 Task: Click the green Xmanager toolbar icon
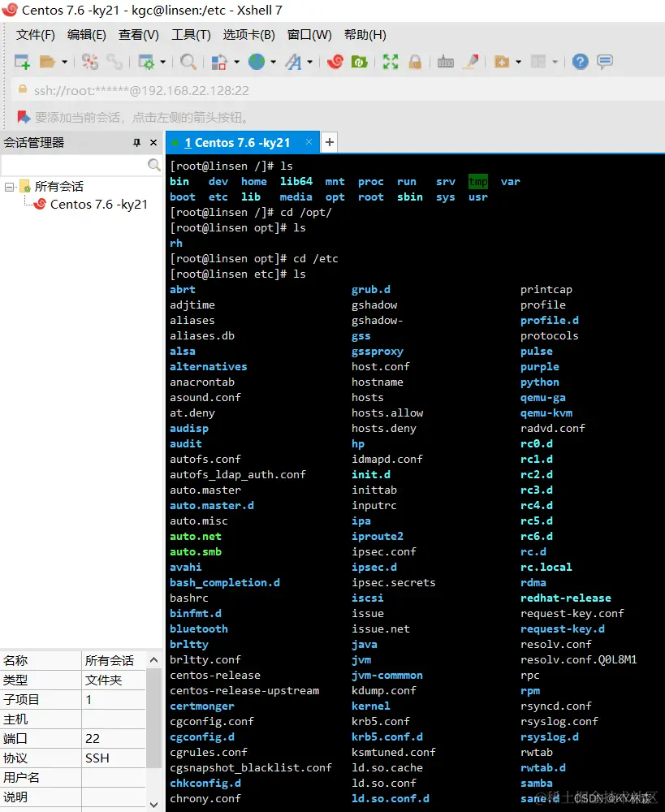click(360, 62)
